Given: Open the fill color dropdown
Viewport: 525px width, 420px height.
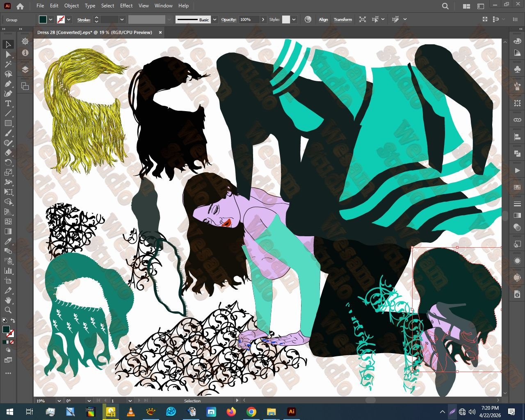Looking at the screenshot, I should tap(51, 19).
